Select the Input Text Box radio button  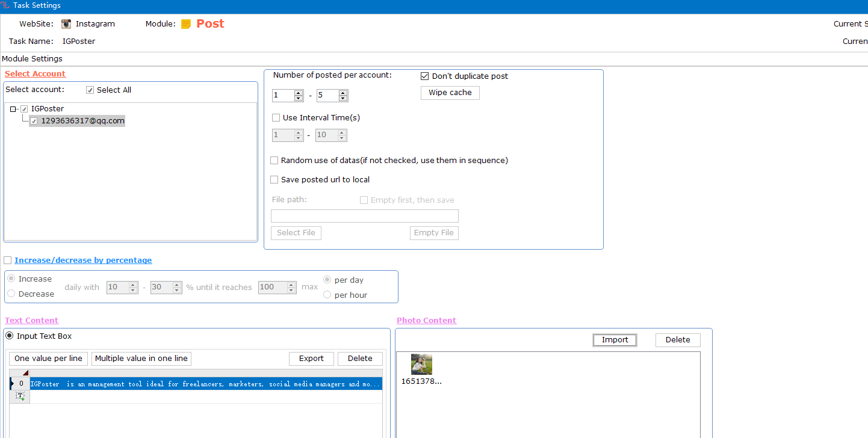10,336
